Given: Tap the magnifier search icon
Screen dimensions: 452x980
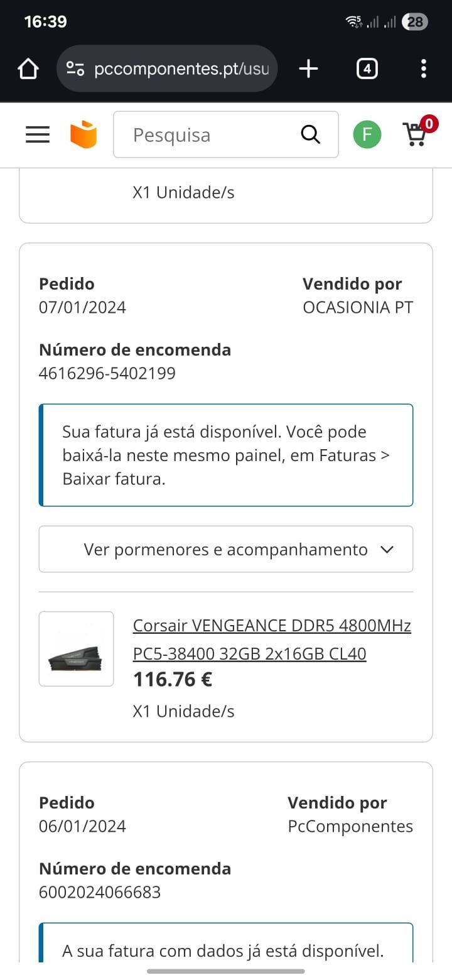Looking at the screenshot, I should [311, 134].
